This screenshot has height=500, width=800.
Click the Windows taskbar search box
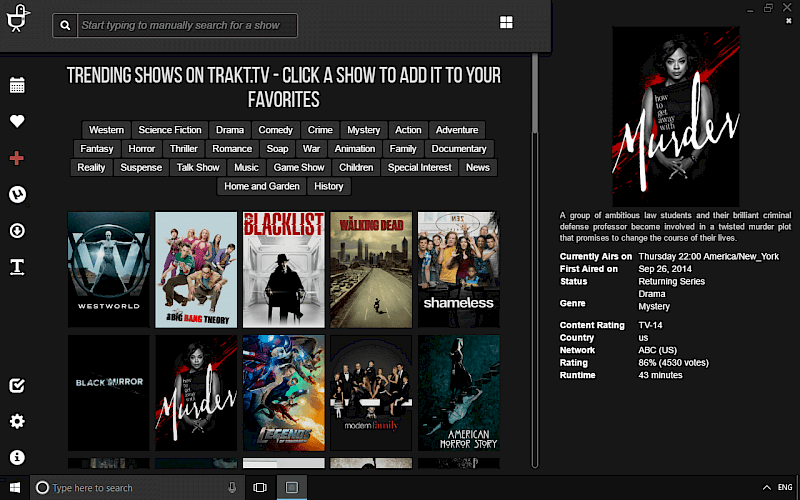point(136,488)
